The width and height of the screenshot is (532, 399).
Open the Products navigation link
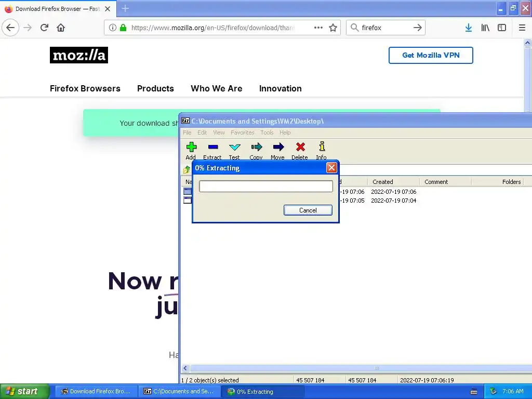(155, 88)
